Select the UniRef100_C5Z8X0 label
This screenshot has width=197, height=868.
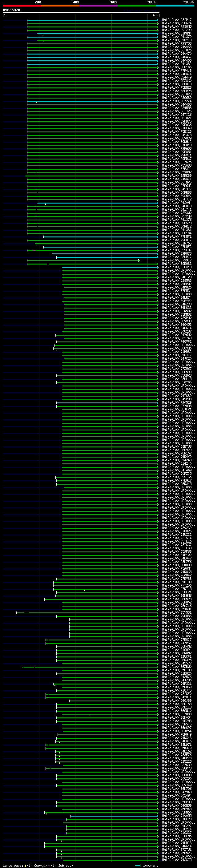tap(176, 81)
